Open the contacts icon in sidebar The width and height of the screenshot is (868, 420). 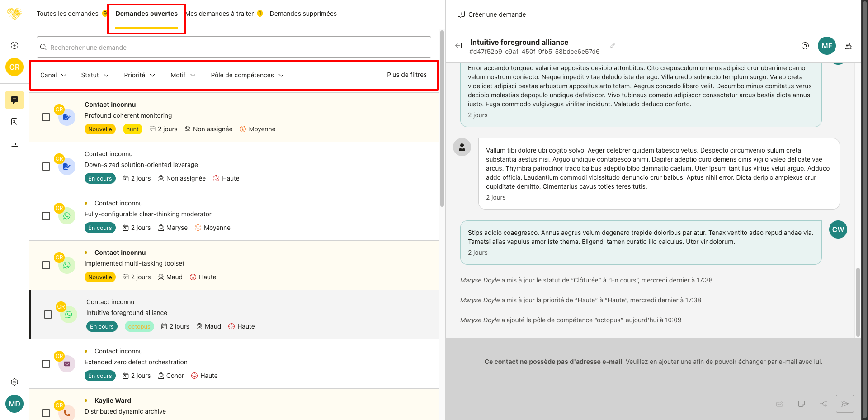point(14,122)
